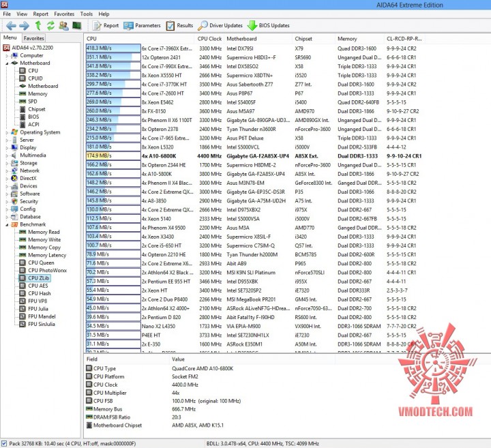The height and width of the screenshot is (448, 491).
Task: Select the Memory Write benchmark
Action: (x=44, y=239)
